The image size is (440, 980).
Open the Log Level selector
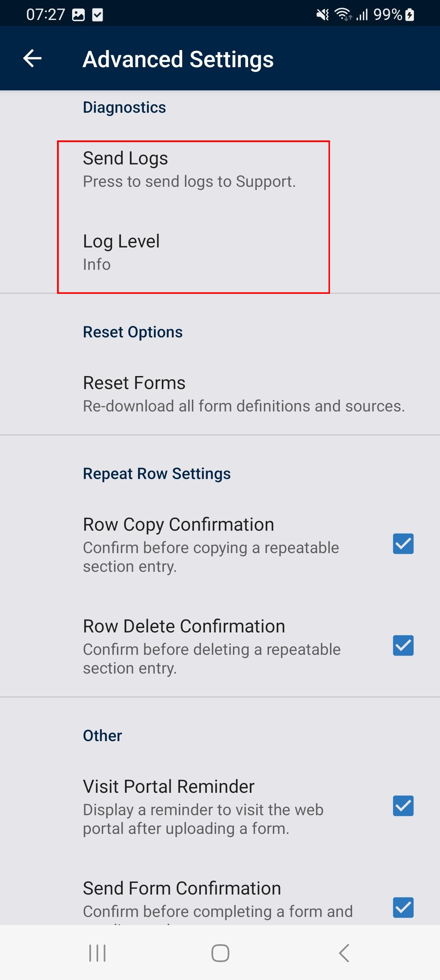(220, 252)
